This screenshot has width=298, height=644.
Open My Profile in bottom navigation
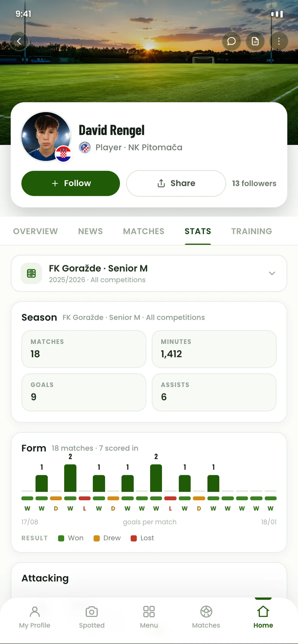pos(35,617)
